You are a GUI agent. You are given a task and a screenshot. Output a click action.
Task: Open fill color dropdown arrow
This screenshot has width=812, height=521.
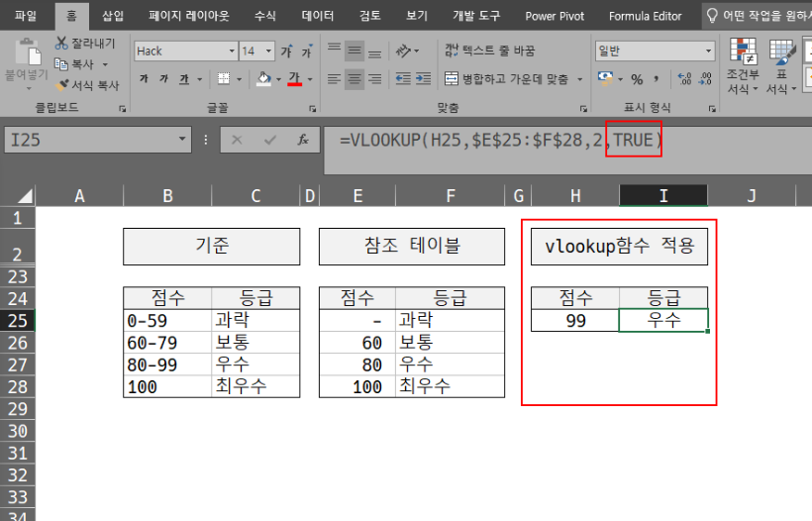[278, 79]
